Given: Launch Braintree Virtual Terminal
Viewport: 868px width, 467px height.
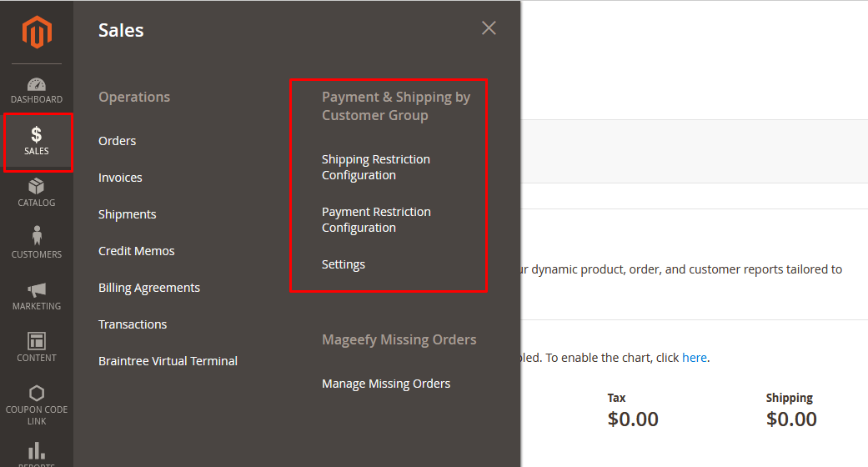Looking at the screenshot, I should pos(168,361).
